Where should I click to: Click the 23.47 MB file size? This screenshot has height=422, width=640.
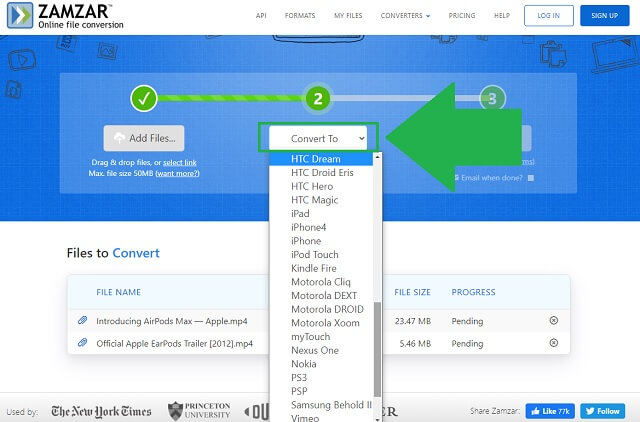tap(413, 321)
